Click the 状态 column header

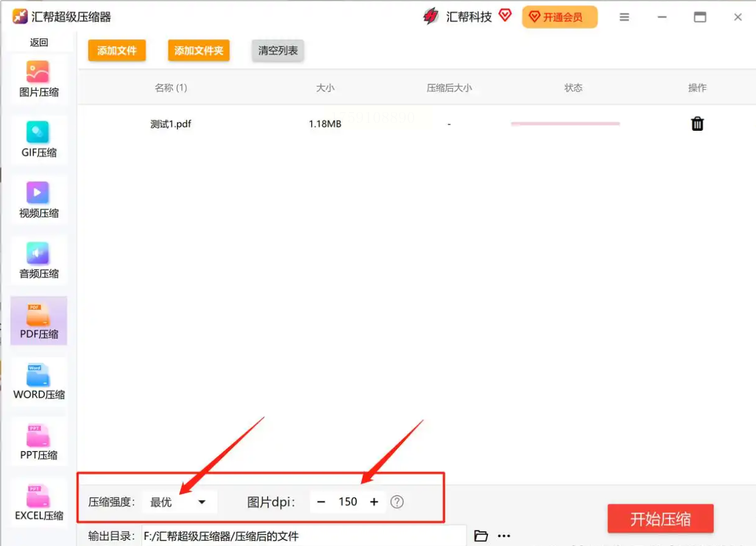pyautogui.click(x=573, y=88)
